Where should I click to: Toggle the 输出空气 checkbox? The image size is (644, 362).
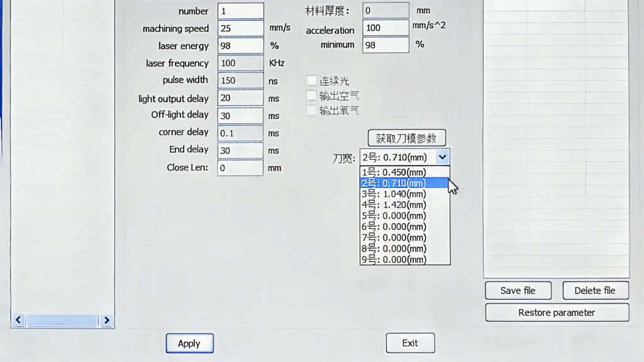coord(312,96)
